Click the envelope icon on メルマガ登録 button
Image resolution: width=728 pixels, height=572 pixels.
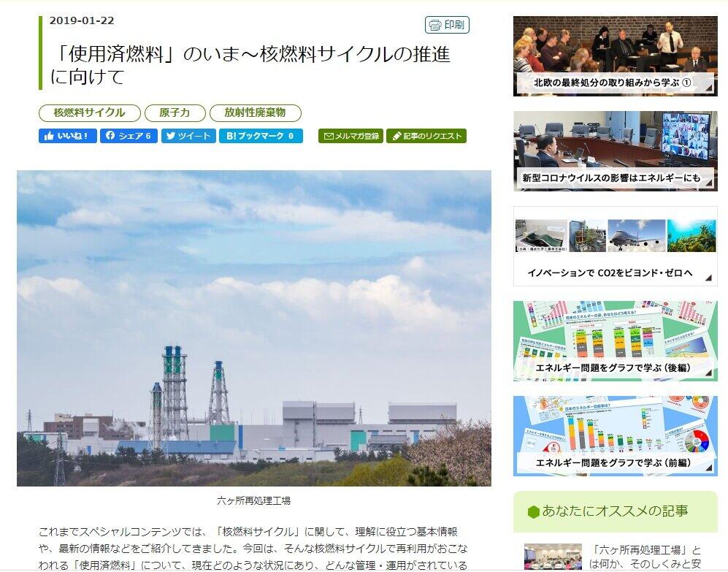(x=329, y=136)
